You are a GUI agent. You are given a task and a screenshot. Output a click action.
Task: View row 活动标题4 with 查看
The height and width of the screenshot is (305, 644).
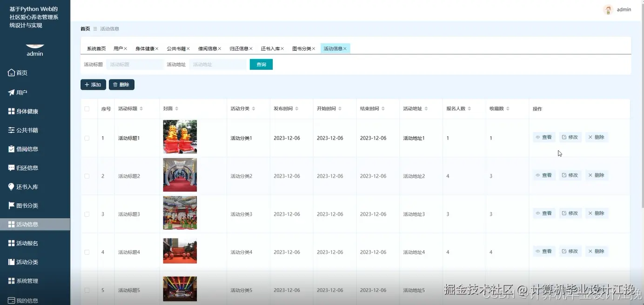(544, 251)
